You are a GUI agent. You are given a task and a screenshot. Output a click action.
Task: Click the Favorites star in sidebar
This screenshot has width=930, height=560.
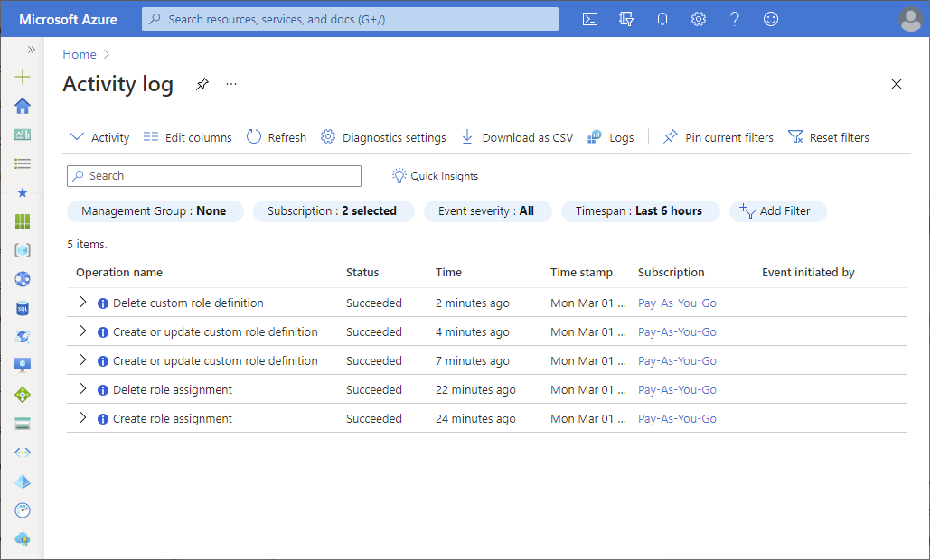(x=23, y=192)
